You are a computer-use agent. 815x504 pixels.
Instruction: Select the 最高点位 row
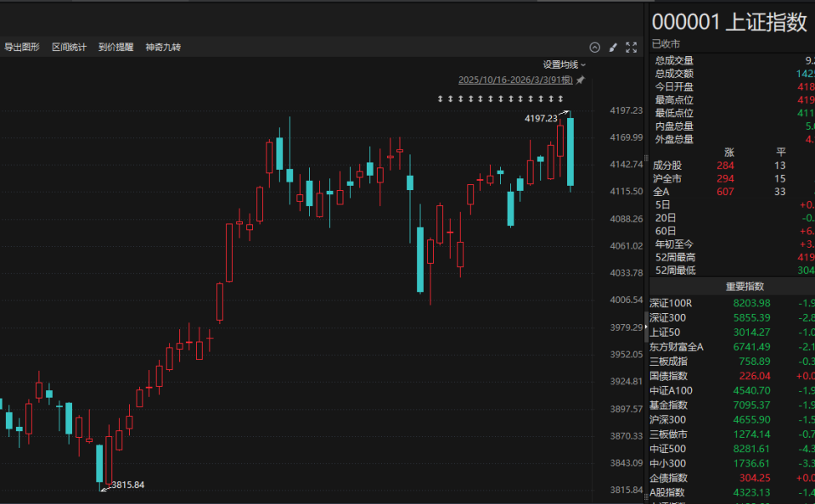click(x=733, y=100)
